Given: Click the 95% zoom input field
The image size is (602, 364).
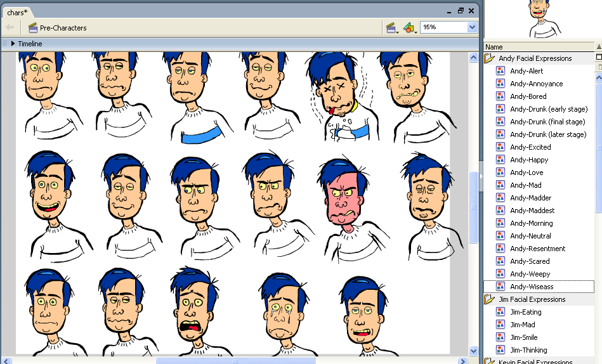Looking at the screenshot, I should [444, 27].
